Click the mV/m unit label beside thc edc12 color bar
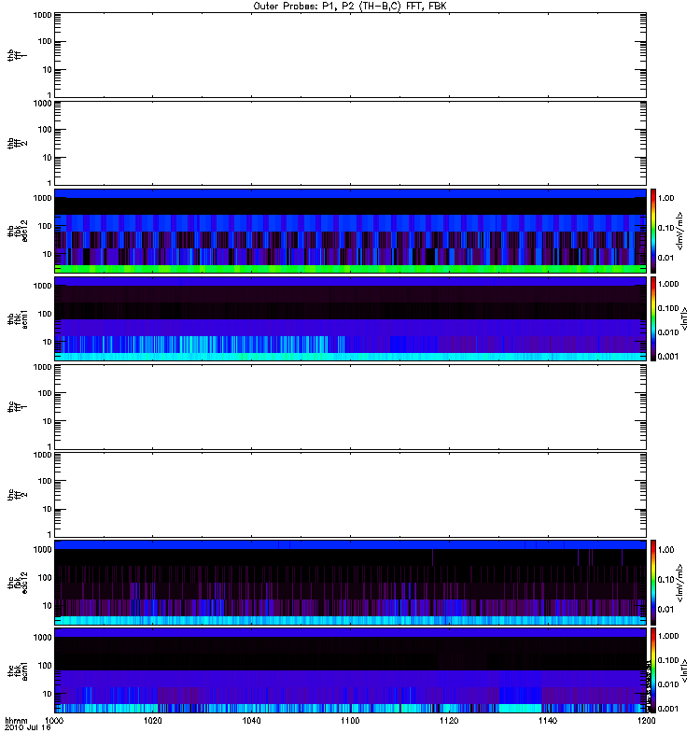 coord(680,583)
